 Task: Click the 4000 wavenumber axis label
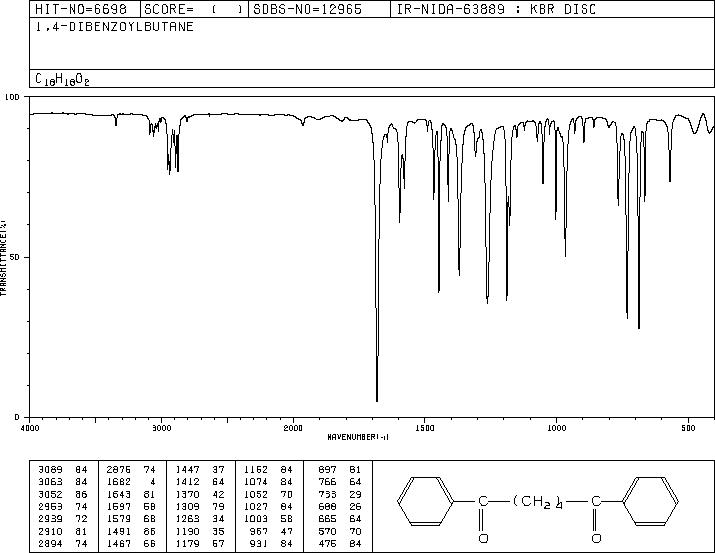[30, 428]
